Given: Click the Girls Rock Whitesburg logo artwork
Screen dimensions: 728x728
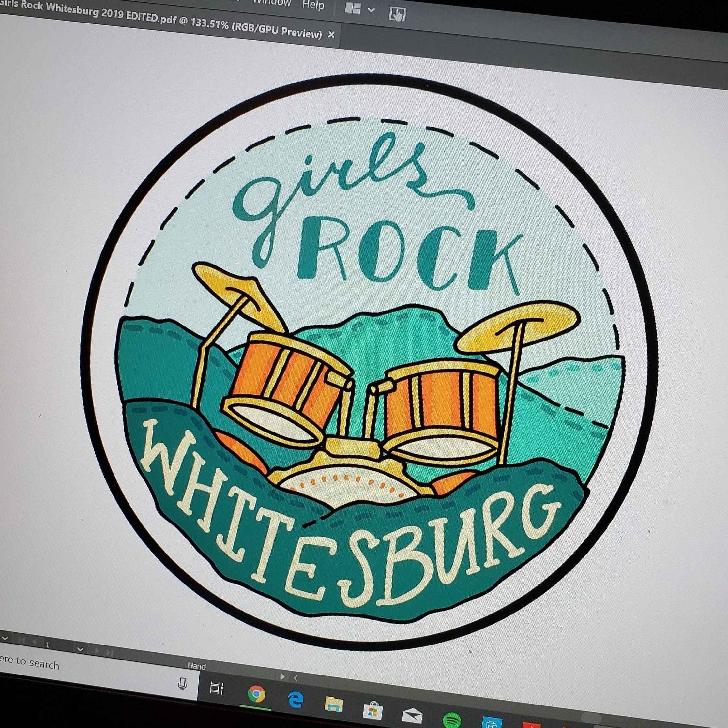Looking at the screenshot, I should [x=369, y=362].
